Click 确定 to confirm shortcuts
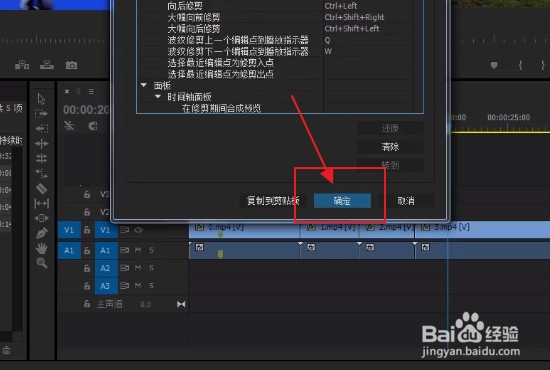This screenshot has height=370, width=550. coord(342,201)
